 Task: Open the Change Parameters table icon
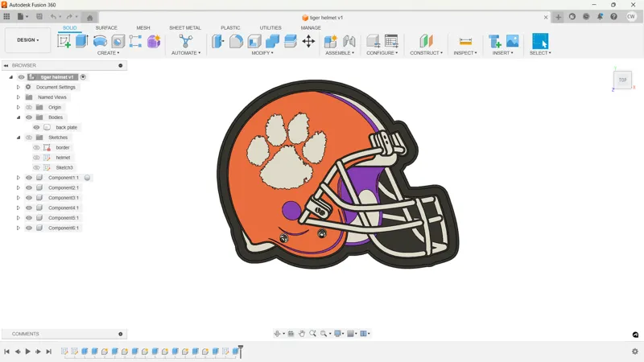pos(391,41)
